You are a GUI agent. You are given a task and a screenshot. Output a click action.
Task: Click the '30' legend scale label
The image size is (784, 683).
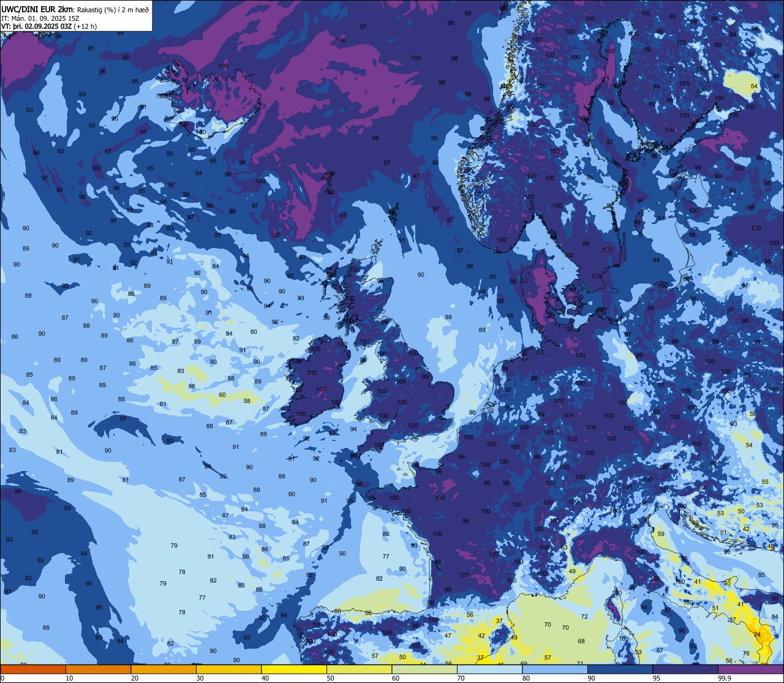point(200,678)
